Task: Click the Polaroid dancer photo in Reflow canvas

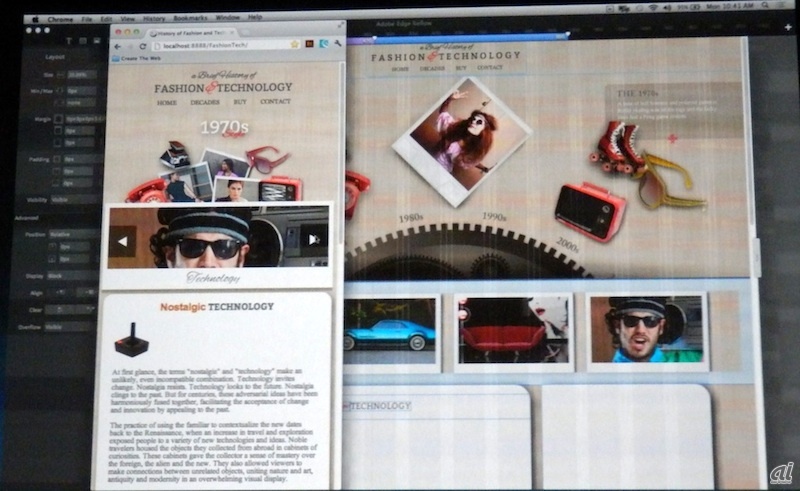Action: coord(463,141)
